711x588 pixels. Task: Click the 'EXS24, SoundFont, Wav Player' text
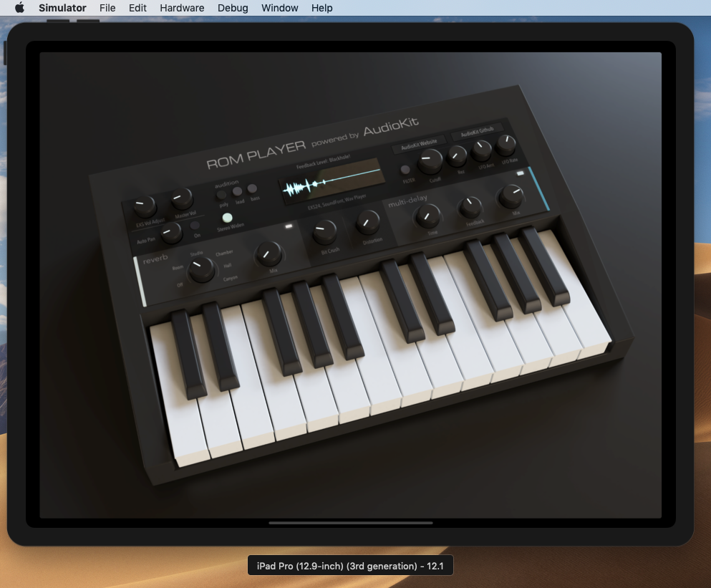pyautogui.click(x=337, y=202)
